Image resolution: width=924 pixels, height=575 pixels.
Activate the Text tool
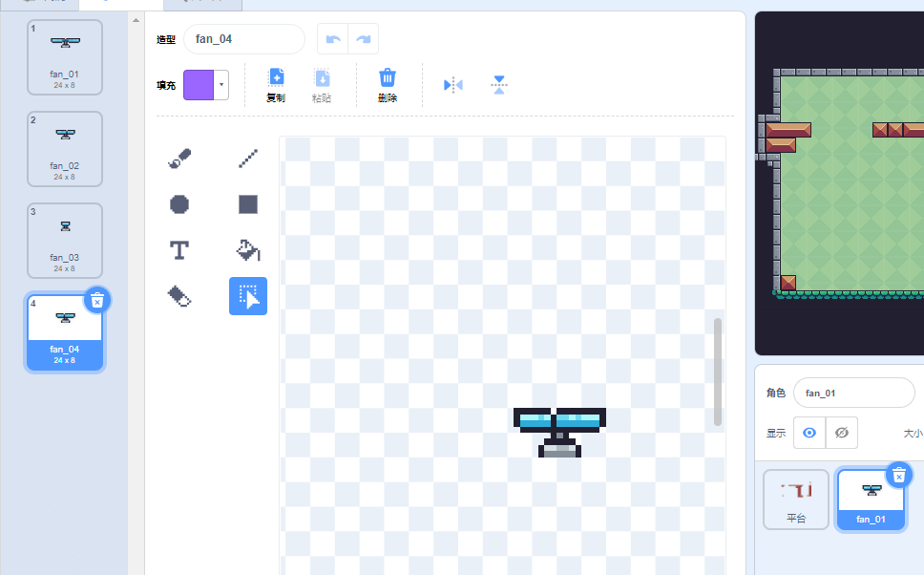pyautogui.click(x=179, y=250)
